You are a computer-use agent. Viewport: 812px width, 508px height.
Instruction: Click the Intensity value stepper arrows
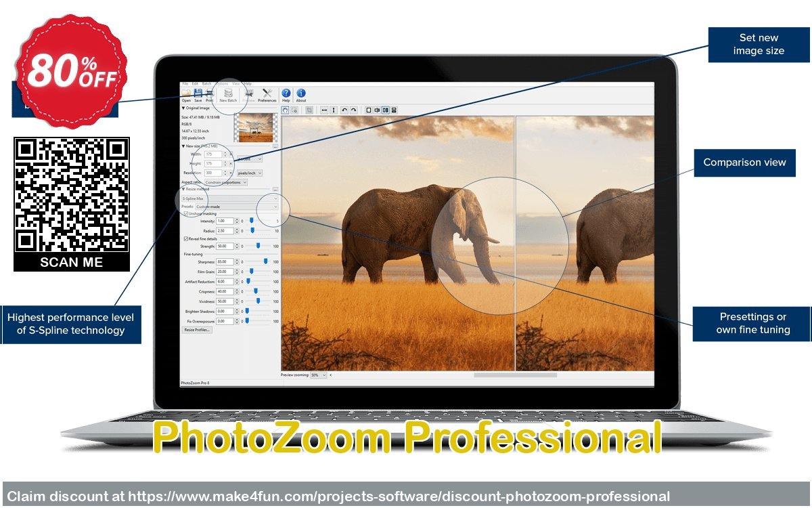click(x=237, y=221)
